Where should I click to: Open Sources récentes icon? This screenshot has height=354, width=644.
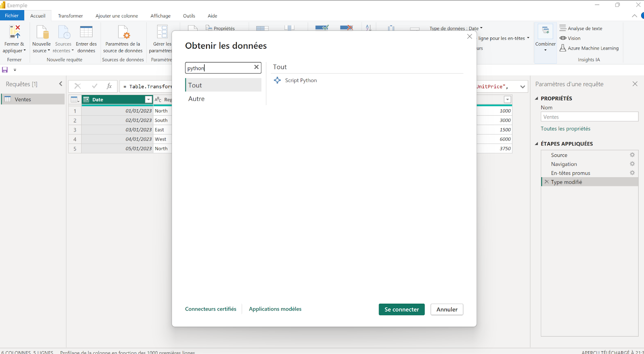tap(64, 32)
